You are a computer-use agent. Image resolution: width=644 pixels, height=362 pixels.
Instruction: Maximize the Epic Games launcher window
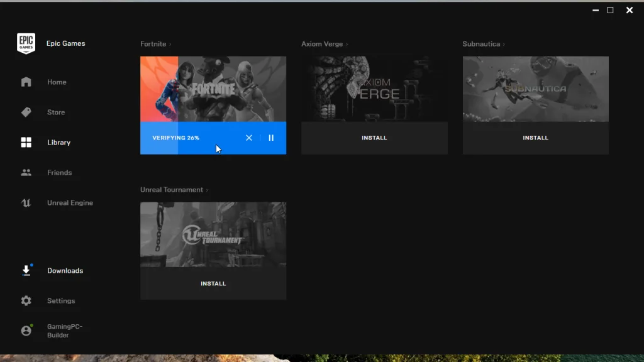click(610, 10)
